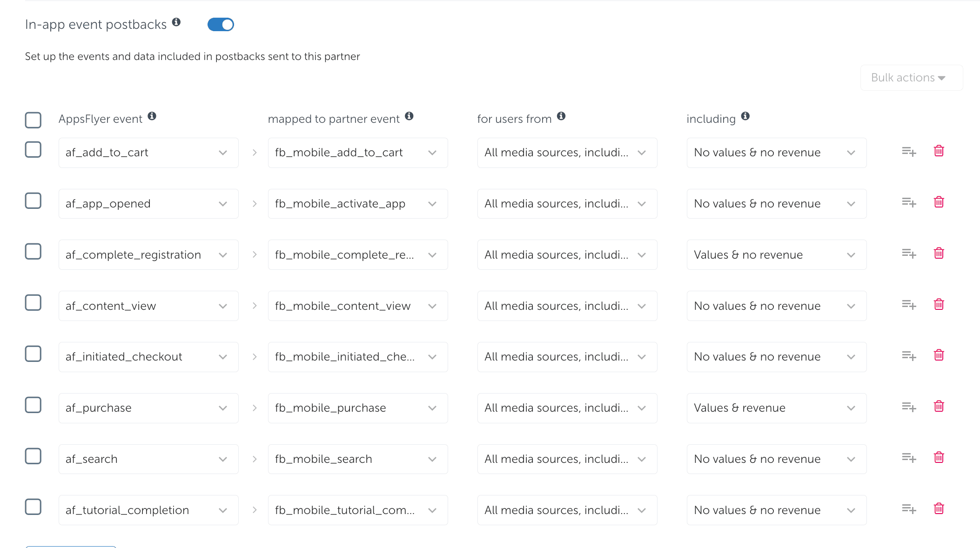980x548 pixels.
Task: Open the fb_mobile_search partner event dropdown
Action: coord(358,459)
